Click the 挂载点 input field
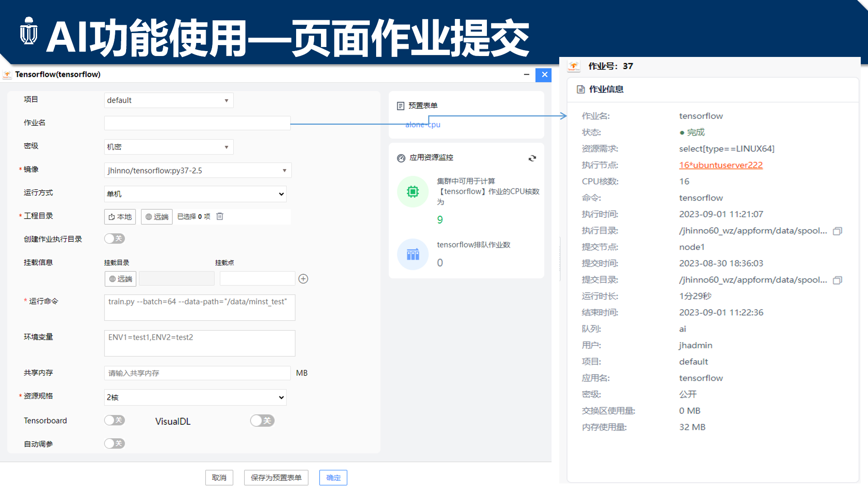Screen dimensions: 868x488 257,278
